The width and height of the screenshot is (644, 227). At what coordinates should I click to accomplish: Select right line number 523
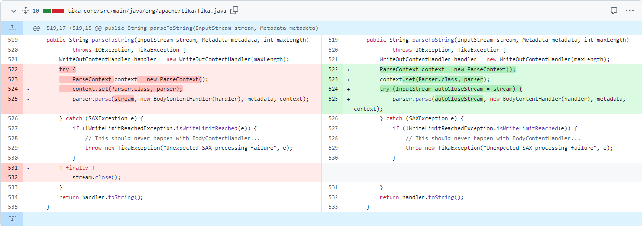333,79
